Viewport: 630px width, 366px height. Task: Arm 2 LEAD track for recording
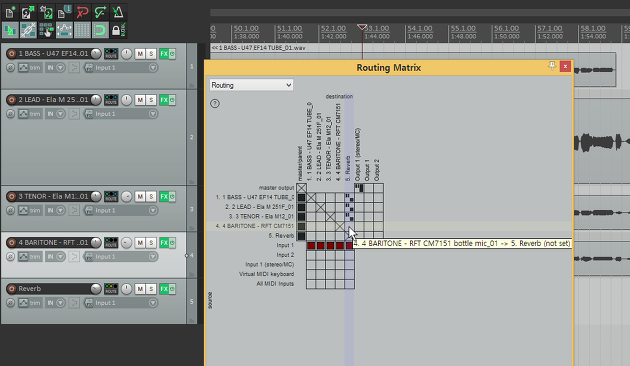11,100
